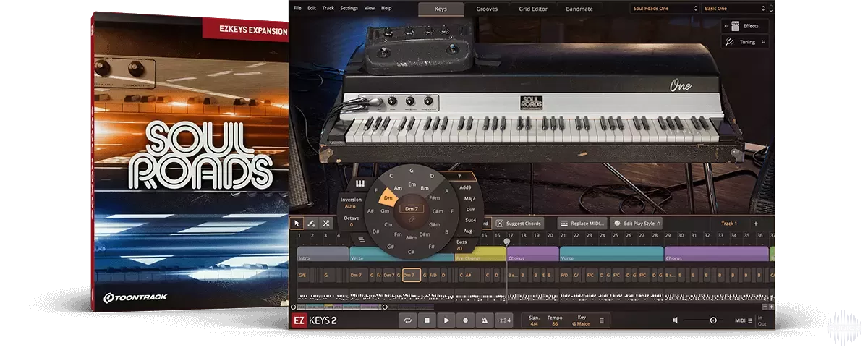This screenshot has width=868, height=353.
Task: Adjust the master volume slider knob
Action: 713,320
